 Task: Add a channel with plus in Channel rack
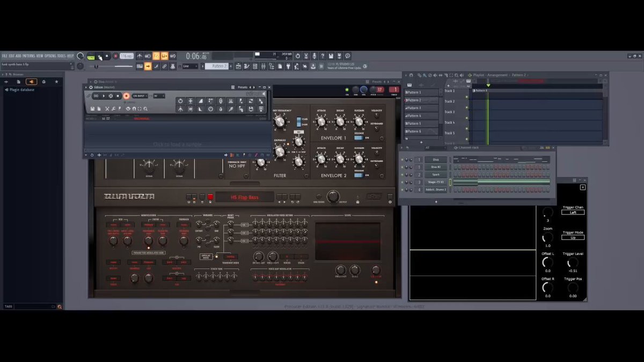436,202
